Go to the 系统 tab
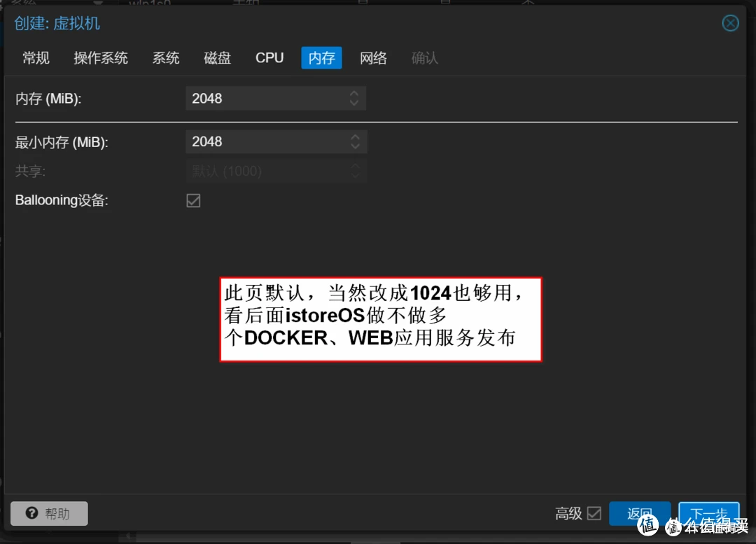756x544 pixels. (x=166, y=58)
